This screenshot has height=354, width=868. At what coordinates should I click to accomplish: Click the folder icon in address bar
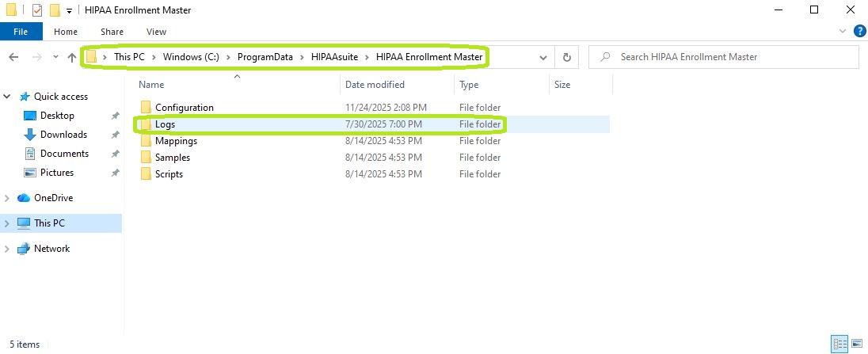[x=91, y=56]
